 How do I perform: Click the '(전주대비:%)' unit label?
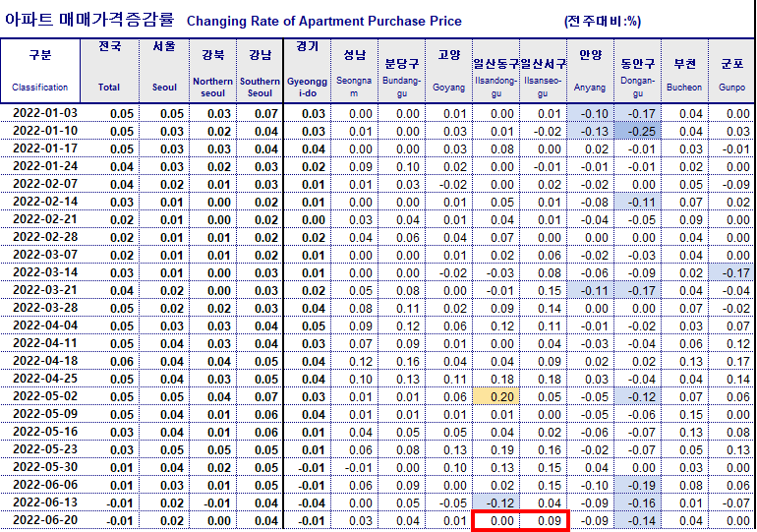603,22
